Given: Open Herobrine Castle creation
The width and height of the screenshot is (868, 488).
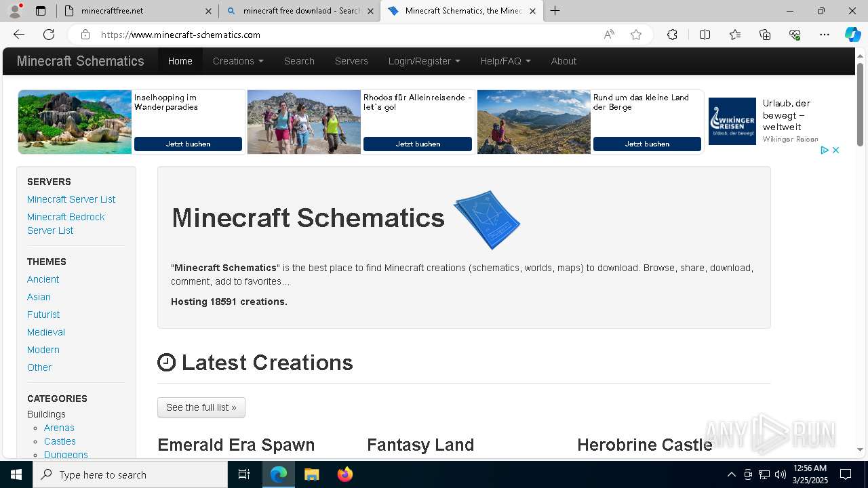Looking at the screenshot, I should point(645,445).
